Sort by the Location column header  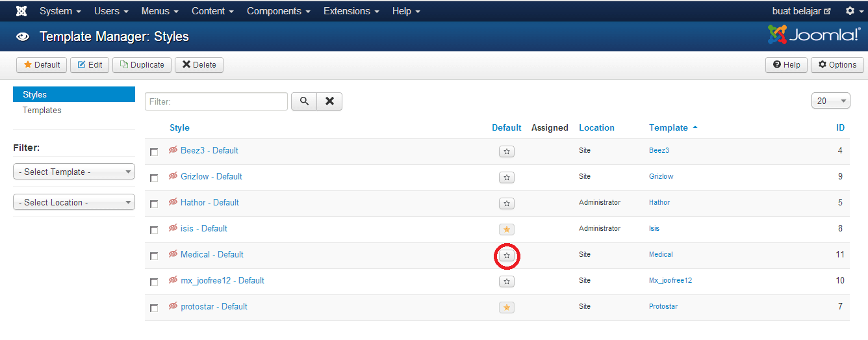(596, 127)
